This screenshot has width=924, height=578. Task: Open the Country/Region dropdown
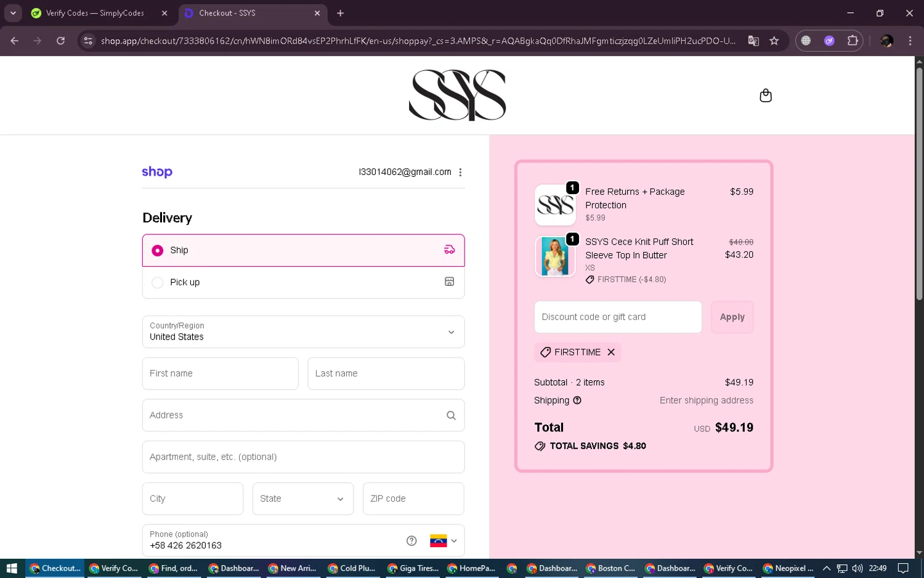(x=303, y=332)
